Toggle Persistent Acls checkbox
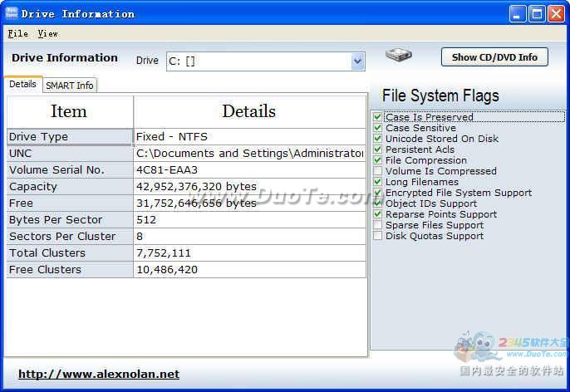The image size is (570, 392). [378, 149]
